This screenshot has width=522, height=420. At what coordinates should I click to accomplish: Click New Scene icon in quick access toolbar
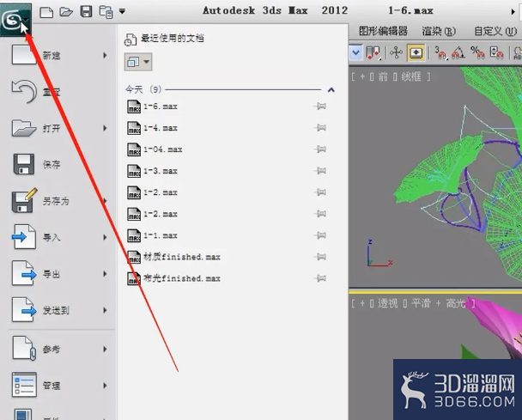coord(46,12)
